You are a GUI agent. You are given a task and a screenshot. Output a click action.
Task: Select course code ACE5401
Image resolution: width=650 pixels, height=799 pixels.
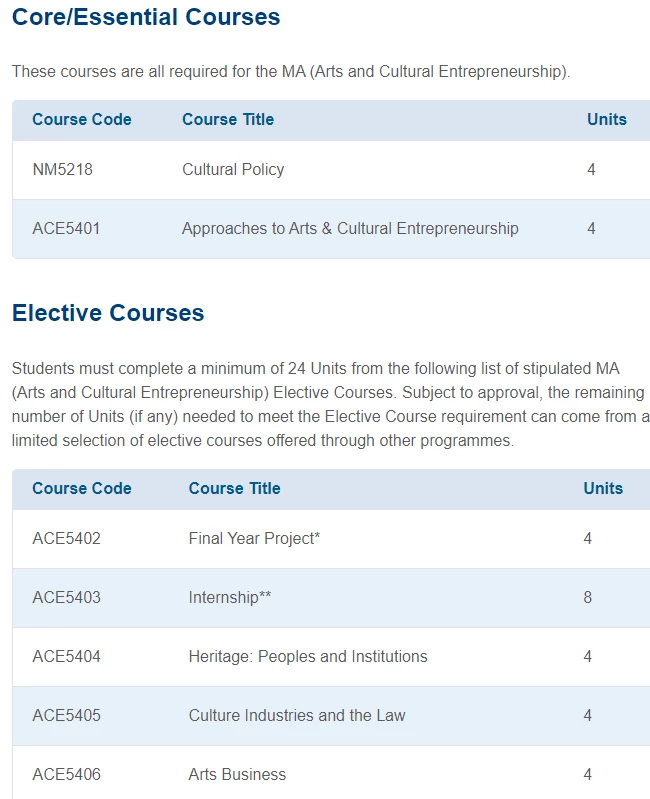pyautogui.click(x=66, y=228)
